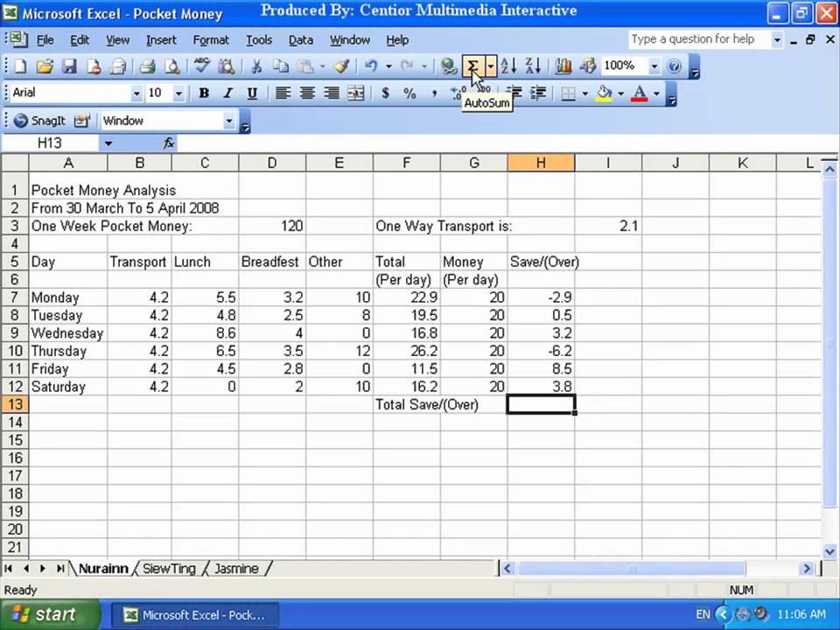Open the File menu
840x630 pixels.
(45, 40)
